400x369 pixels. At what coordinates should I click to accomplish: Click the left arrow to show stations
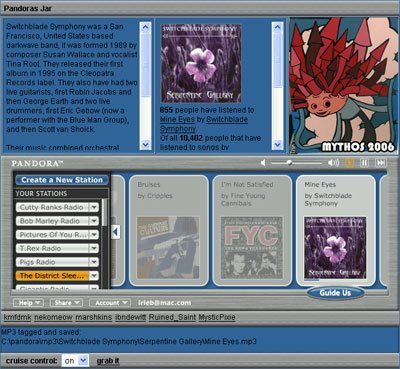[116, 232]
